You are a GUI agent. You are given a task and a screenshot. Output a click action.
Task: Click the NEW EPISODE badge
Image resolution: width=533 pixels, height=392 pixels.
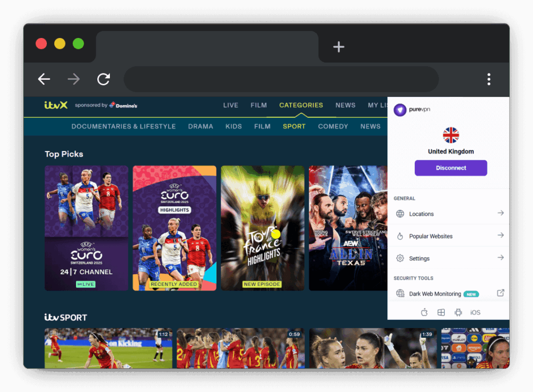click(262, 284)
